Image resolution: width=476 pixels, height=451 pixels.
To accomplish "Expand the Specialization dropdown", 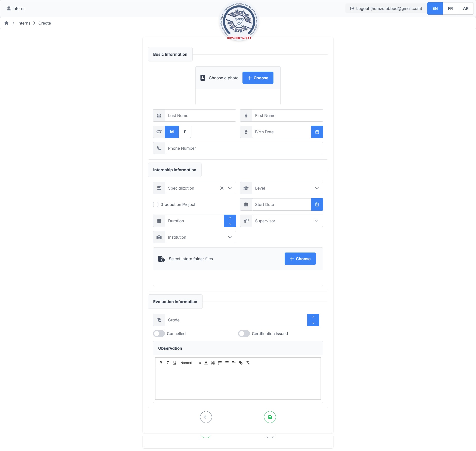I will pyautogui.click(x=230, y=188).
